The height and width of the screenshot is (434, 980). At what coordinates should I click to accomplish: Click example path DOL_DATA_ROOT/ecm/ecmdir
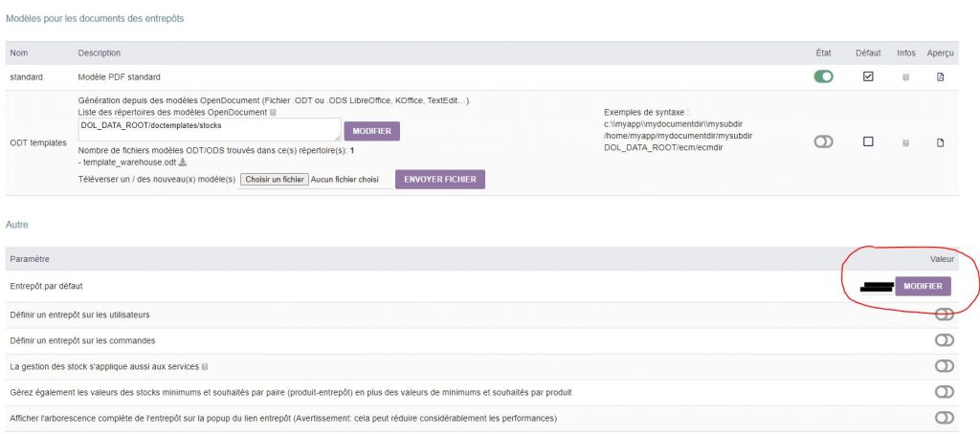point(664,147)
